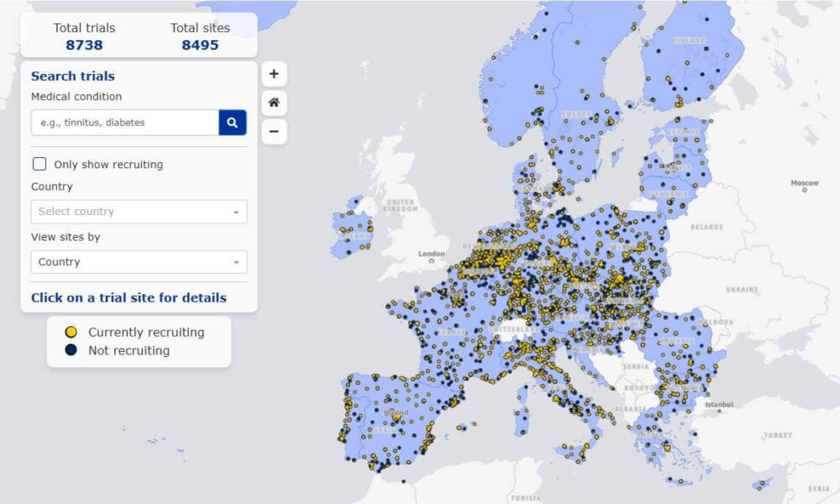This screenshot has width=840, height=504.
Task: Click the magnifier search button
Action: coord(233,123)
